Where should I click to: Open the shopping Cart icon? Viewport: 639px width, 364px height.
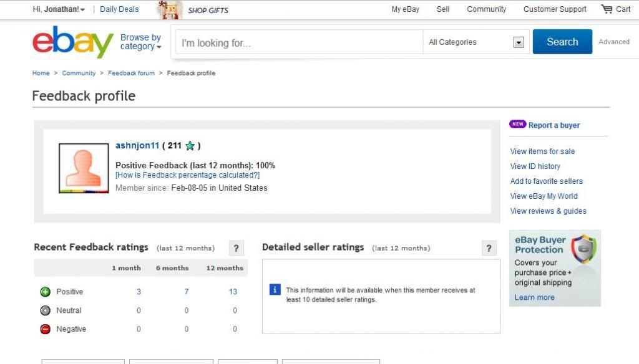coord(607,9)
